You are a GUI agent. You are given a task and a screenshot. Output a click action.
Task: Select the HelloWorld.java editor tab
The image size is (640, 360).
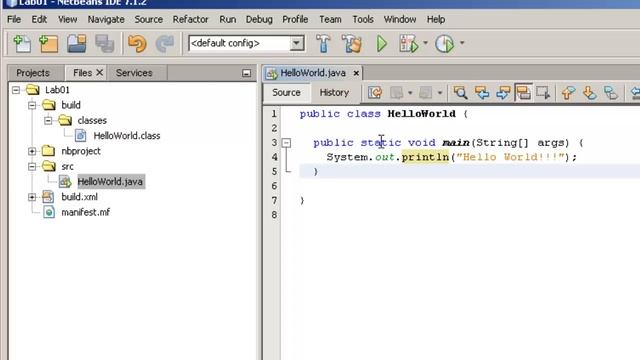tap(313, 73)
